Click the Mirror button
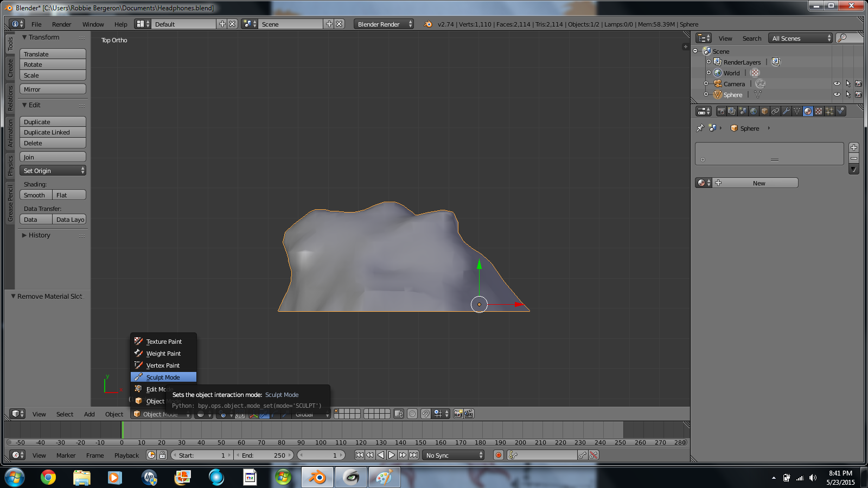The height and width of the screenshot is (488, 868). 53,89
